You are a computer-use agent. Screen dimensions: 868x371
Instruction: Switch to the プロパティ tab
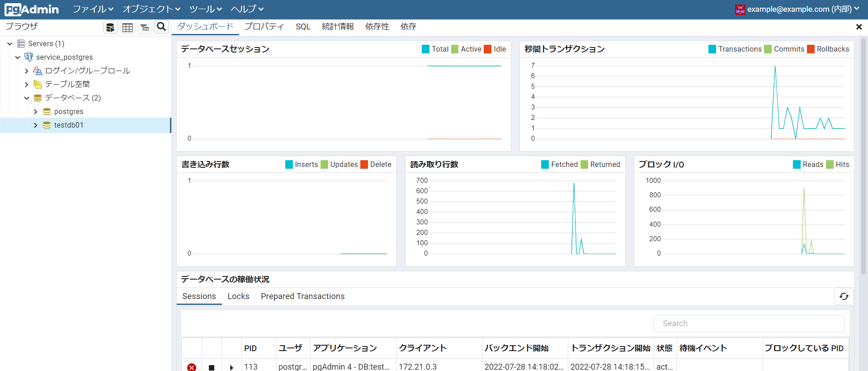click(x=264, y=27)
